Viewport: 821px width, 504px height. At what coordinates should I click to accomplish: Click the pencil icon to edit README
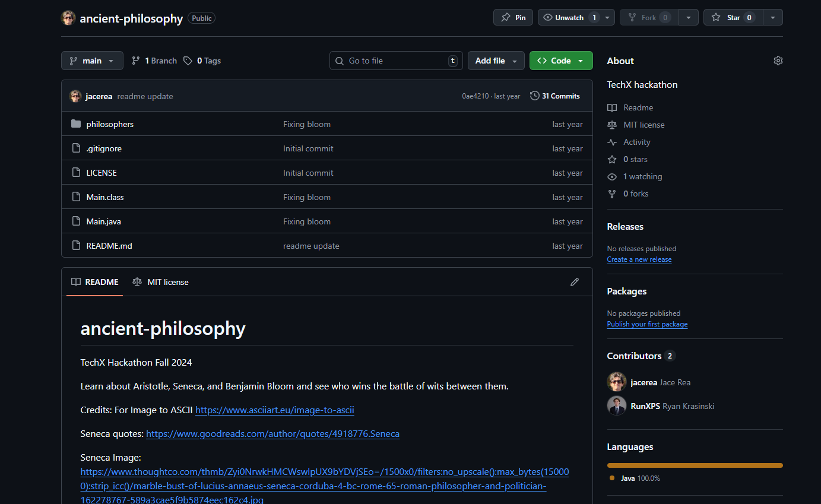coord(574,282)
